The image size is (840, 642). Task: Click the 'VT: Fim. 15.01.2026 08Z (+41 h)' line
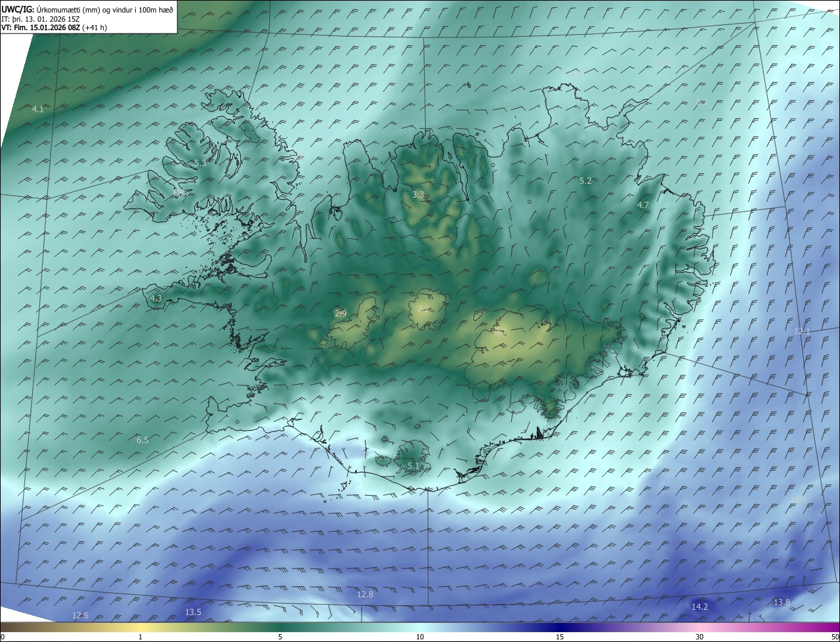(x=54, y=28)
